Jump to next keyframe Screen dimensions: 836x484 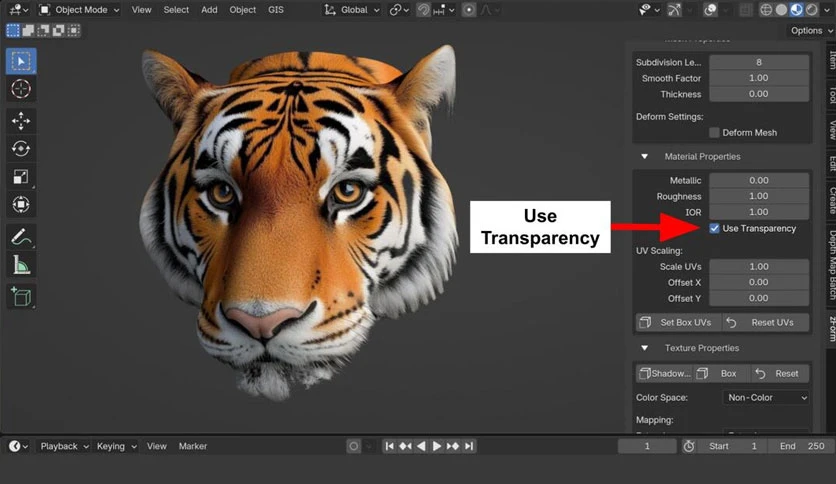click(453, 446)
